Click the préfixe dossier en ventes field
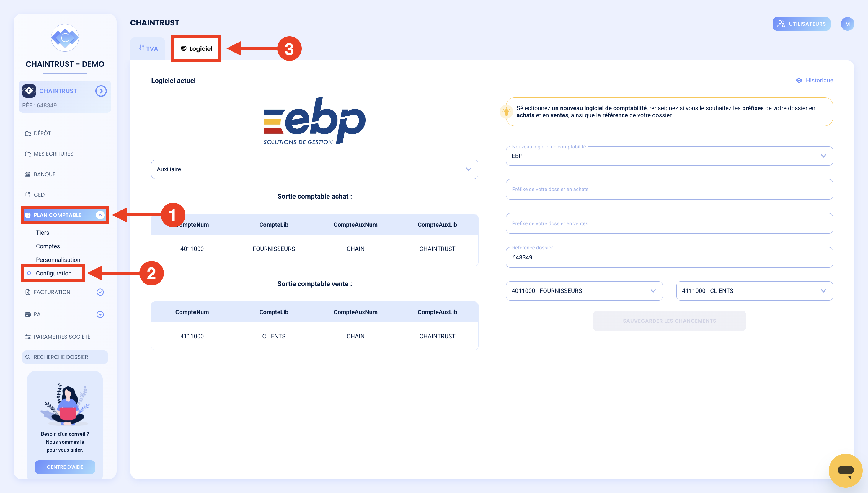The image size is (868, 493). tap(669, 223)
